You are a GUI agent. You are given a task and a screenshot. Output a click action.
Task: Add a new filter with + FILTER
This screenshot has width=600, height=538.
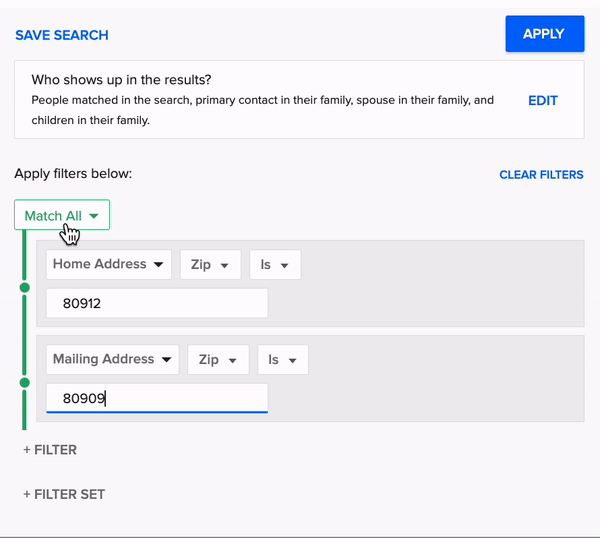click(x=50, y=450)
